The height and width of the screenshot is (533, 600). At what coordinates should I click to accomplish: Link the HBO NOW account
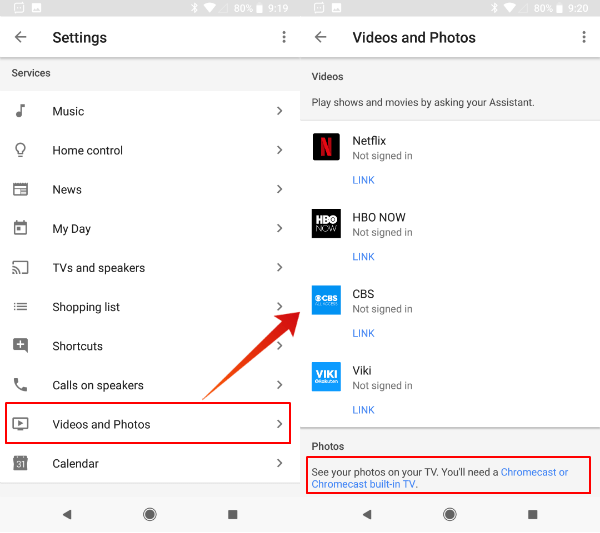(363, 256)
